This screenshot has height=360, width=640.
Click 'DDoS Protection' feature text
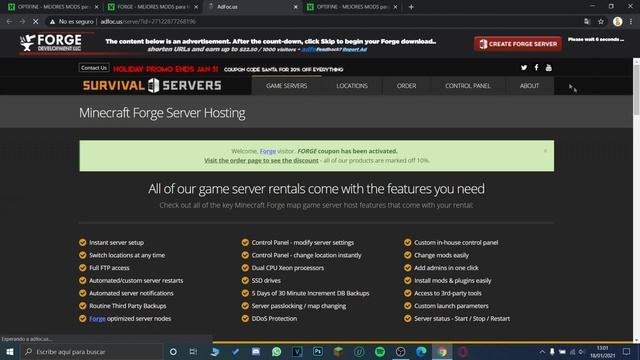tap(274, 318)
